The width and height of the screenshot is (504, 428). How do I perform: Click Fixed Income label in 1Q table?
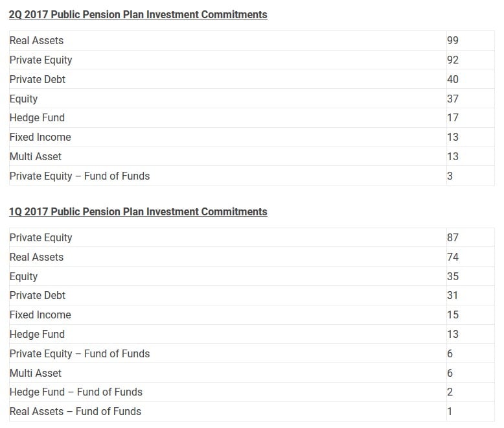click(40, 315)
